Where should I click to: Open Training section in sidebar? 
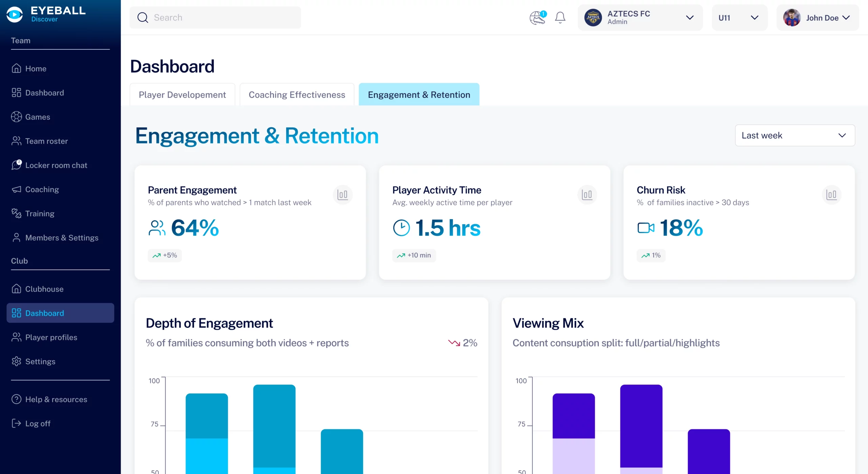pyautogui.click(x=40, y=213)
